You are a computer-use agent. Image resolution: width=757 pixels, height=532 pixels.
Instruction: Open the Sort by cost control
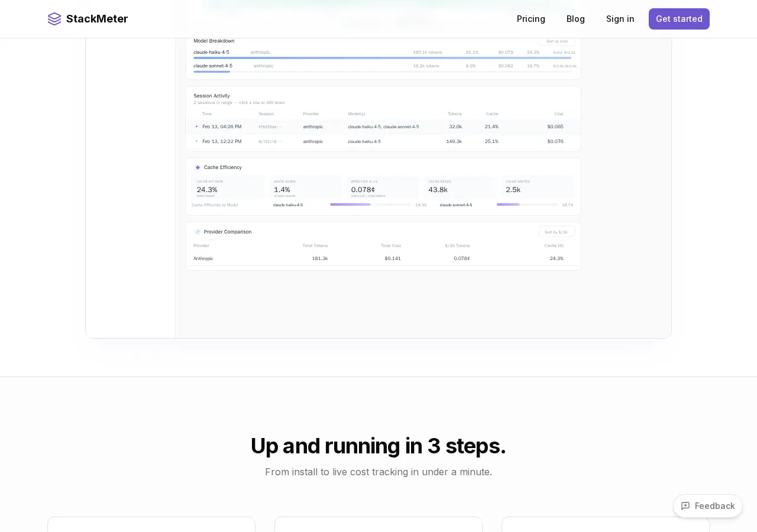point(557,41)
